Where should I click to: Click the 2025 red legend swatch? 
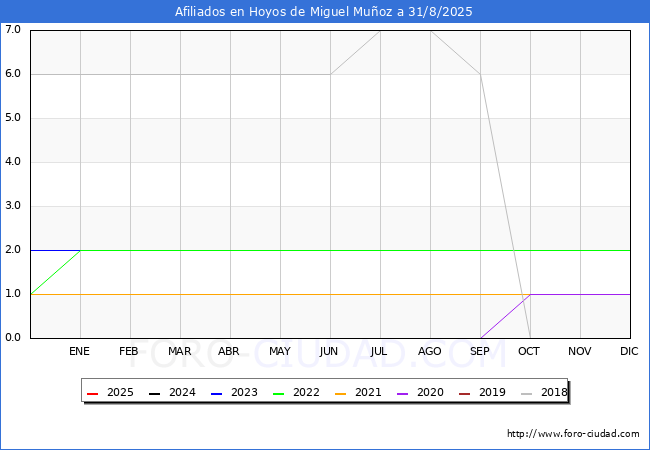[93, 393]
